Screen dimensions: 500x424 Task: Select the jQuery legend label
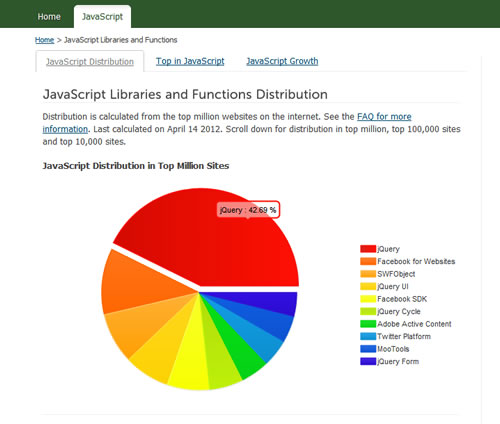[388, 249]
